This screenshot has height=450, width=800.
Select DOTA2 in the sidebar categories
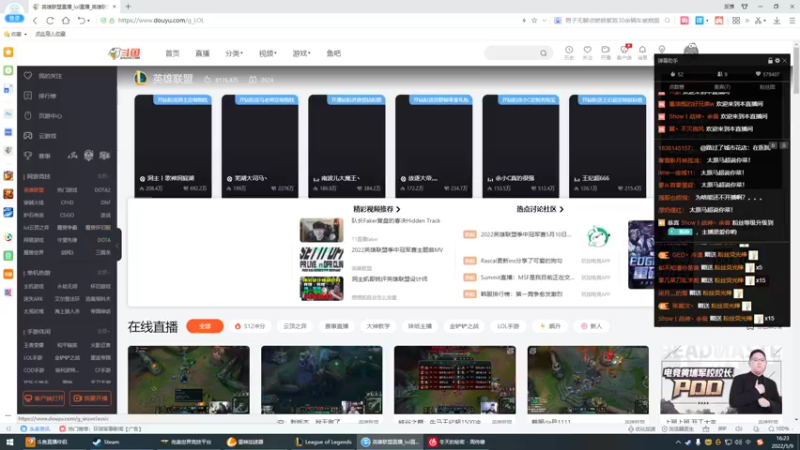click(x=102, y=190)
